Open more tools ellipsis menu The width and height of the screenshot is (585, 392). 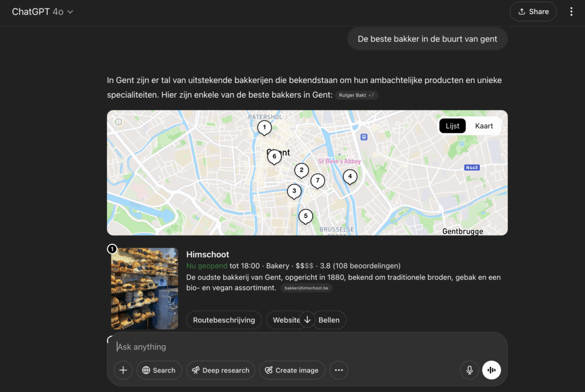coord(339,370)
